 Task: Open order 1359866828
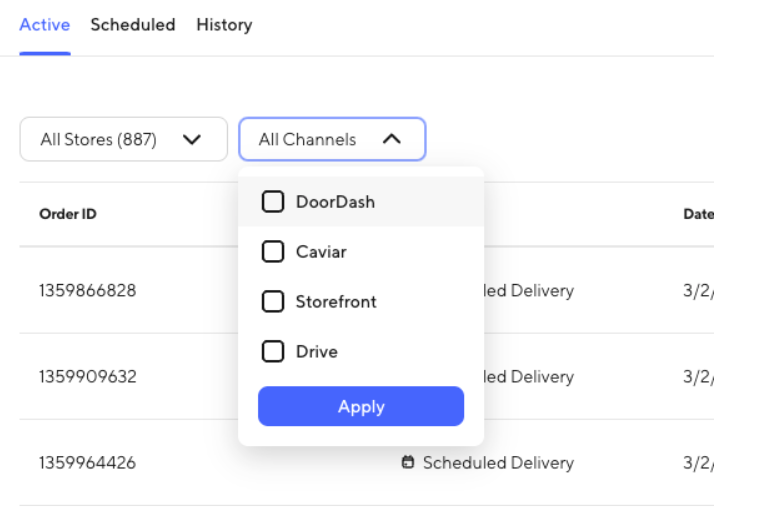click(x=87, y=291)
